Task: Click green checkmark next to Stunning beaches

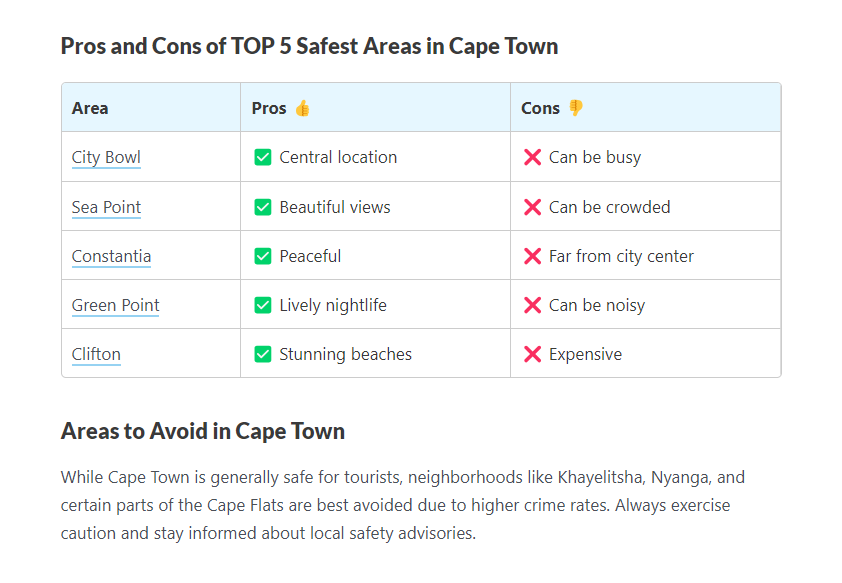Action: click(x=263, y=354)
